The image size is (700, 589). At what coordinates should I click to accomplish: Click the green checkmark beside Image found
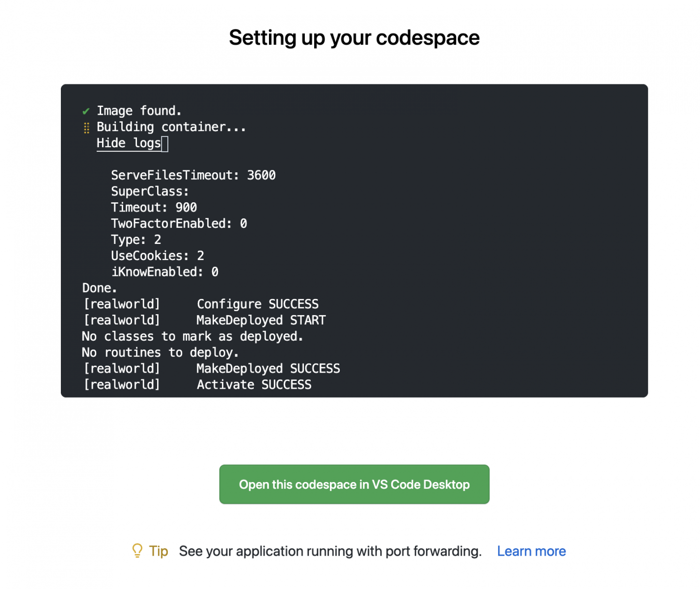coord(86,111)
